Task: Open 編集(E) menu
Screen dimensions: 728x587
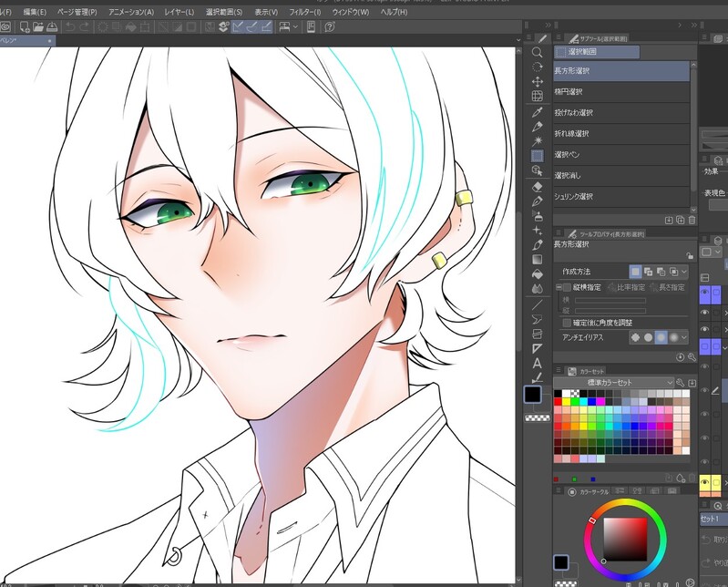Action: (35, 12)
